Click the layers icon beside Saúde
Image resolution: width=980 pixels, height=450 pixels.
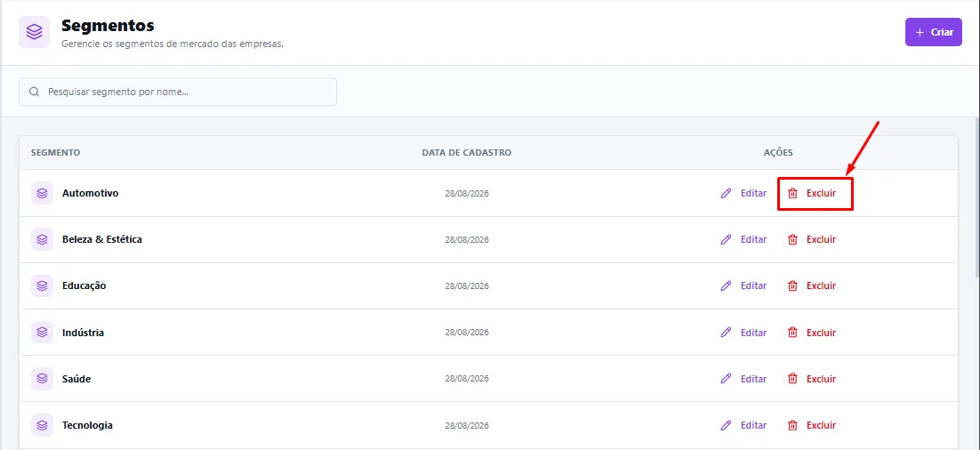pos(42,379)
